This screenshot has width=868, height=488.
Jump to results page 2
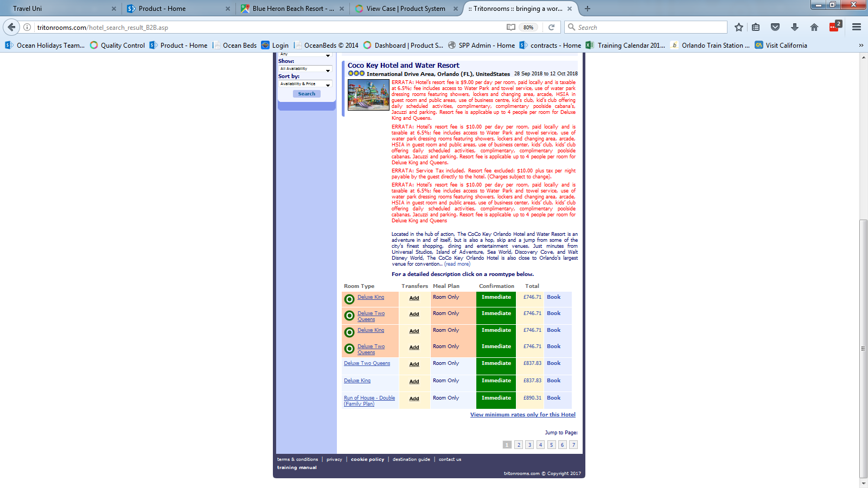519,445
